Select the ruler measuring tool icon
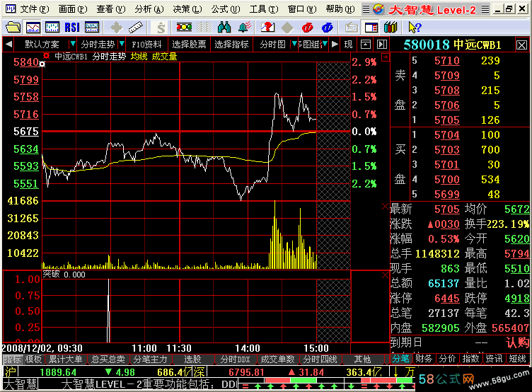Image resolution: width=532 pixels, height=392 pixels. click(x=136, y=27)
